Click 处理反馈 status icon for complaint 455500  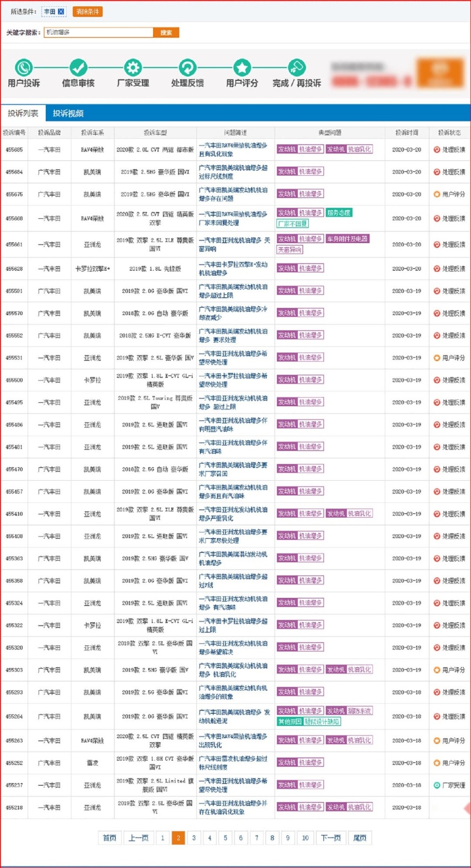pos(437,380)
